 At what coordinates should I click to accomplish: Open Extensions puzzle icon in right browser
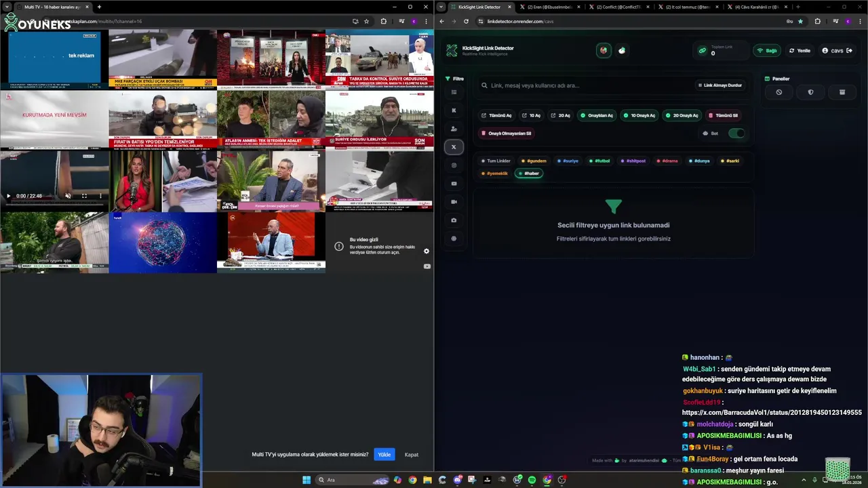(x=817, y=21)
